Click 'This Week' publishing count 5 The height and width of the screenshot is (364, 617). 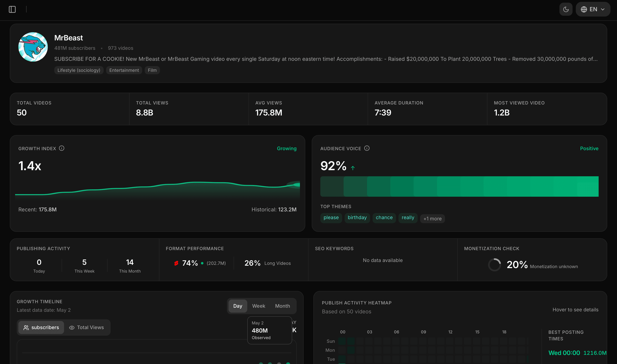coord(84,262)
